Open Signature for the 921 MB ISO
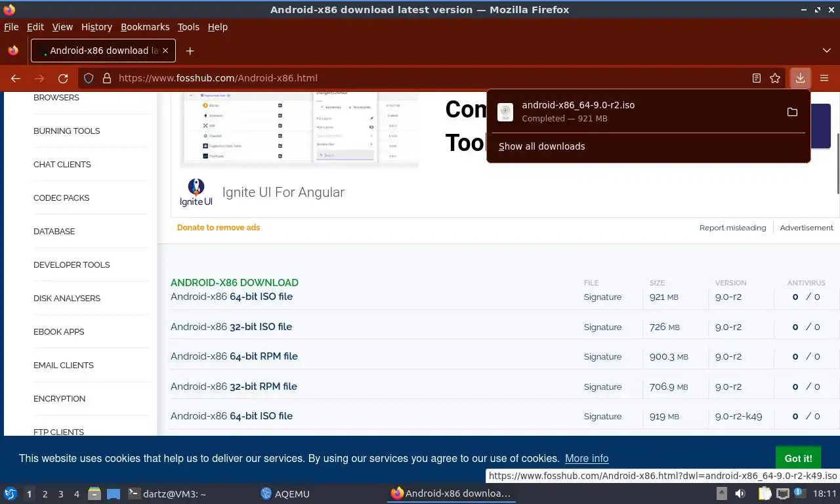The image size is (840, 504). [x=602, y=297]
